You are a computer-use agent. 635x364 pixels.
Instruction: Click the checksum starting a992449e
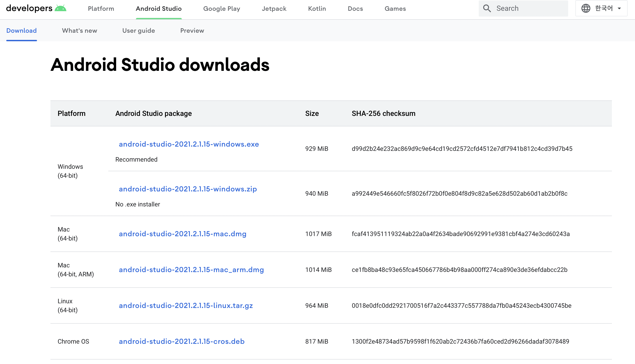[459, 193]
